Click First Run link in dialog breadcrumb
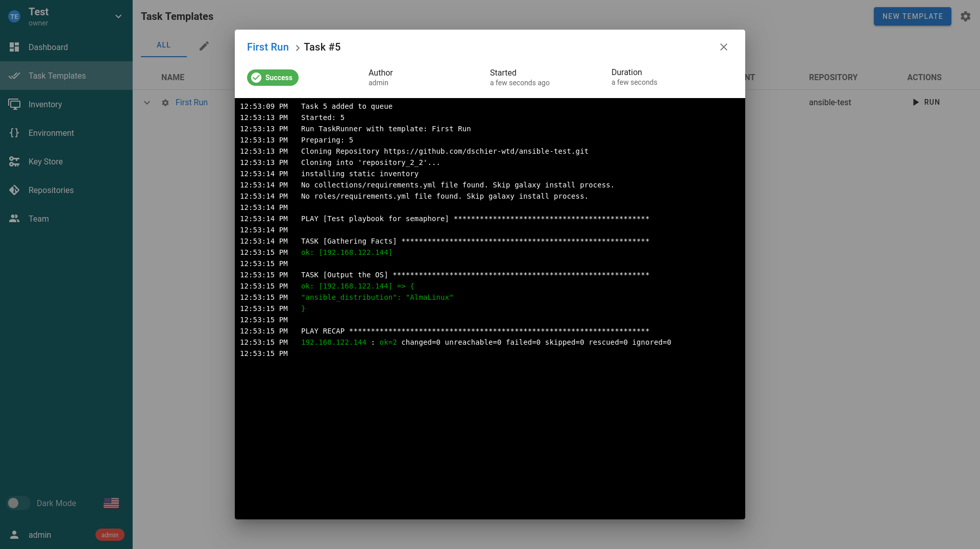The width and height of the screenshot is (980, 549). 268,47
